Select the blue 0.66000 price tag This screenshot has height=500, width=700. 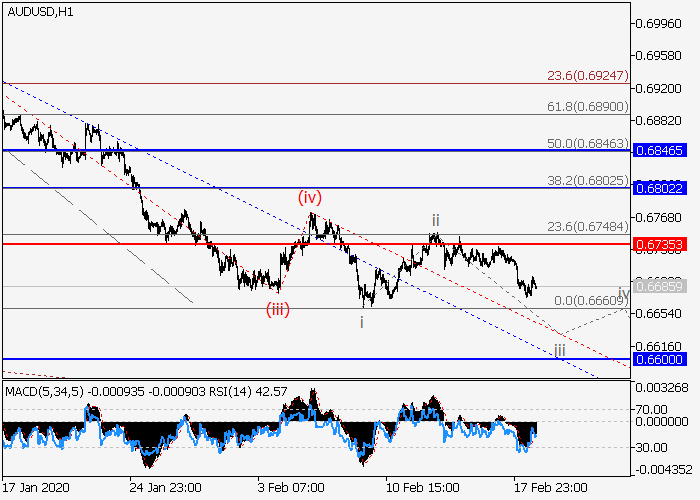[659, 359]
